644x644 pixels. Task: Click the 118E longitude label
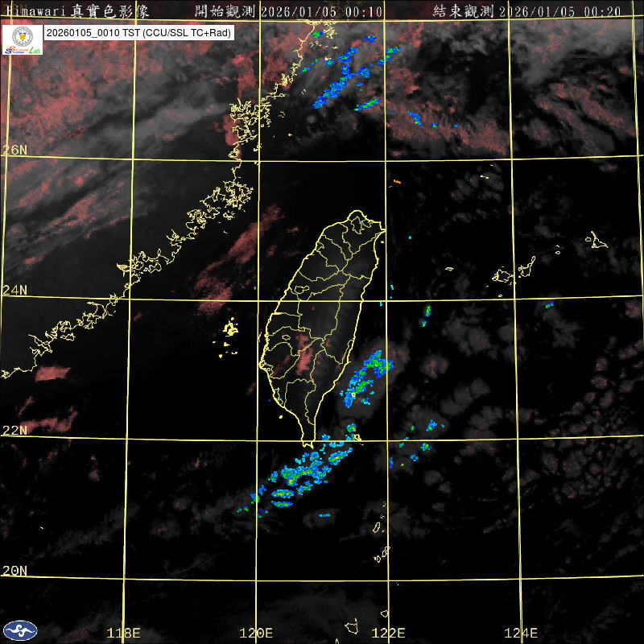point(124,633)
